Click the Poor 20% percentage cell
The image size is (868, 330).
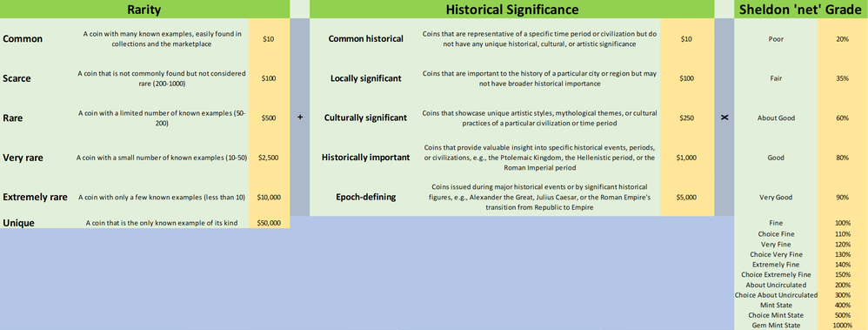point(843,39)
